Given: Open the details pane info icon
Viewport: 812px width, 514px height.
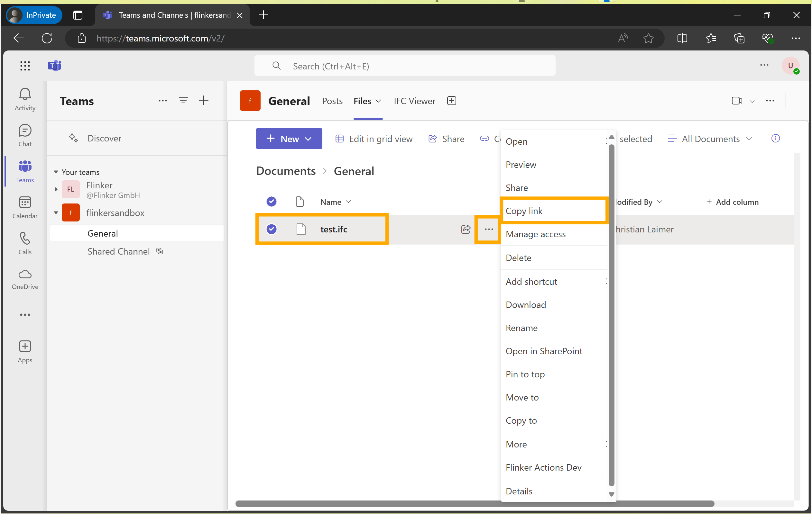Looking at the screenshot, I should [775, 139].
